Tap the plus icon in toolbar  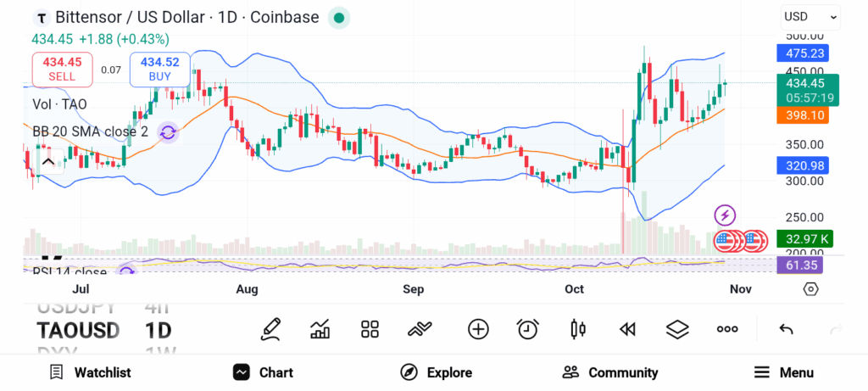tap(478, 329)
